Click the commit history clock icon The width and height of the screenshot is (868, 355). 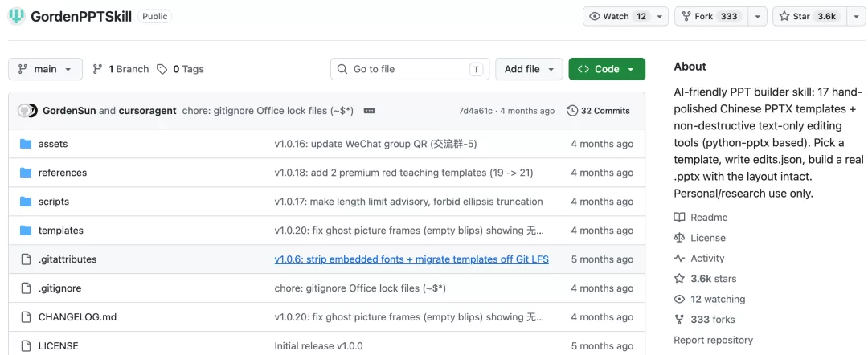(572, 111)
